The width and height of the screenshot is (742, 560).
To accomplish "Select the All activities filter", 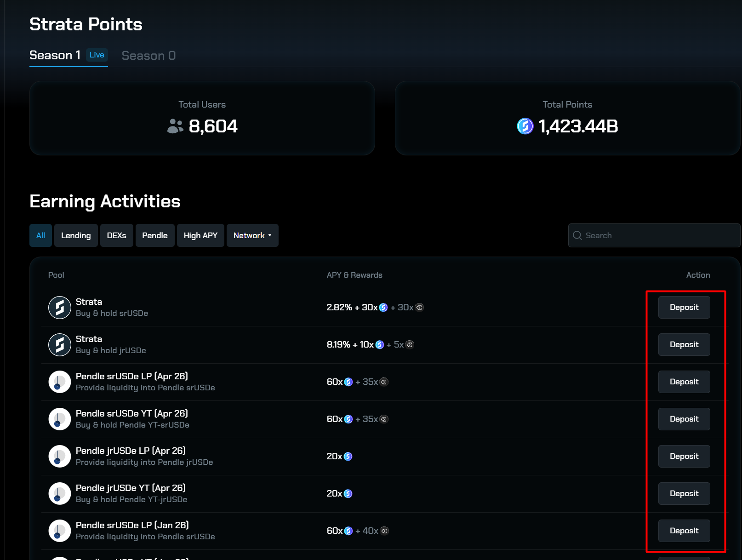I will pyautogui.click(x=40, y=235).
